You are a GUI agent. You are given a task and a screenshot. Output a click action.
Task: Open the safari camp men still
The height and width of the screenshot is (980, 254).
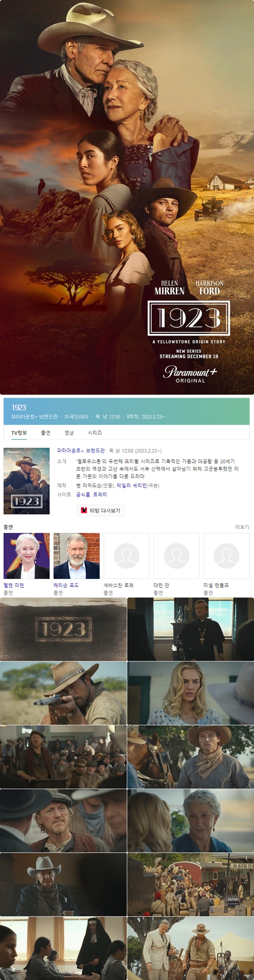(190, 948)
